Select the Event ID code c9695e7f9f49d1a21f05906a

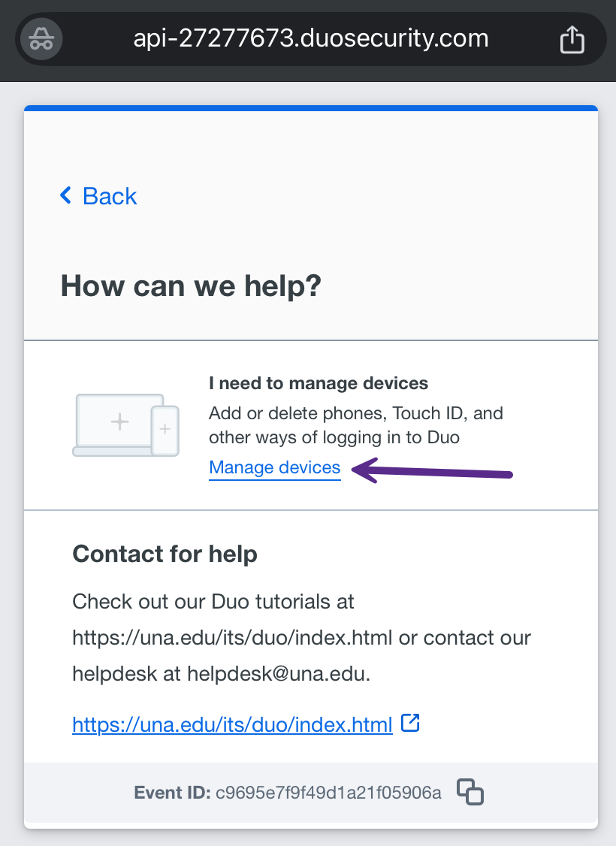tap(328, 792)
